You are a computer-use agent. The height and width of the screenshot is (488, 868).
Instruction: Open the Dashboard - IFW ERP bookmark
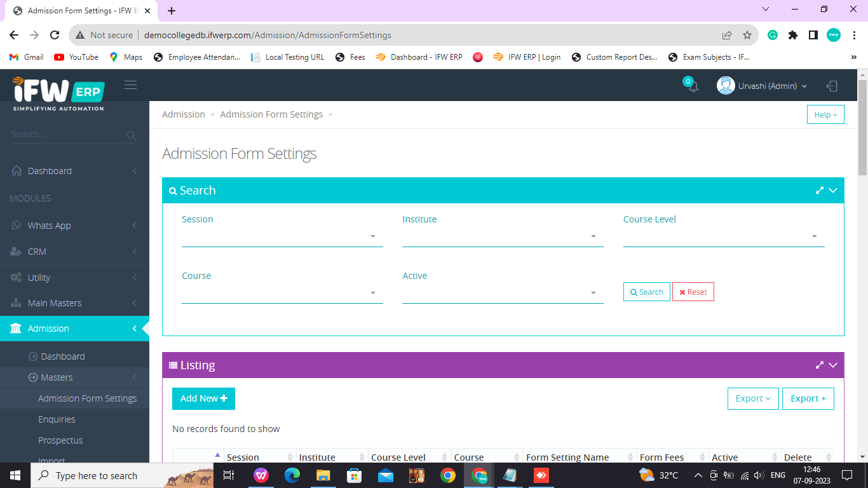point(419,57)
